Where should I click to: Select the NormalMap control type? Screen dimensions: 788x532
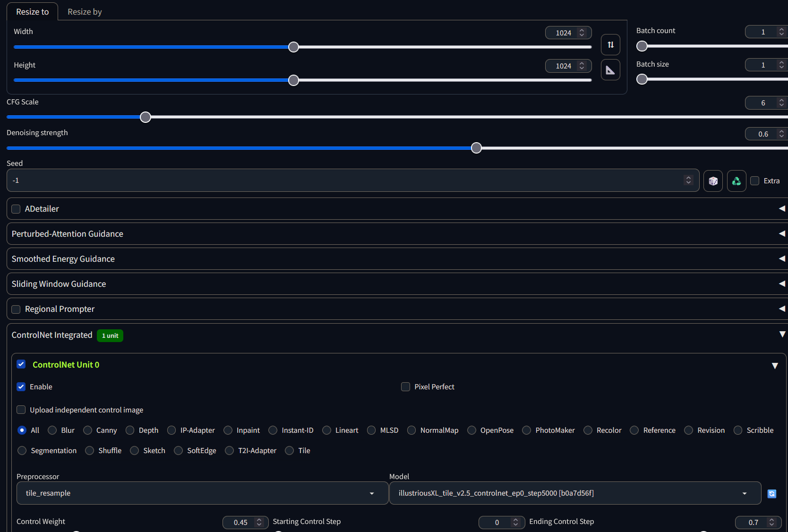(x=411, y=430)
